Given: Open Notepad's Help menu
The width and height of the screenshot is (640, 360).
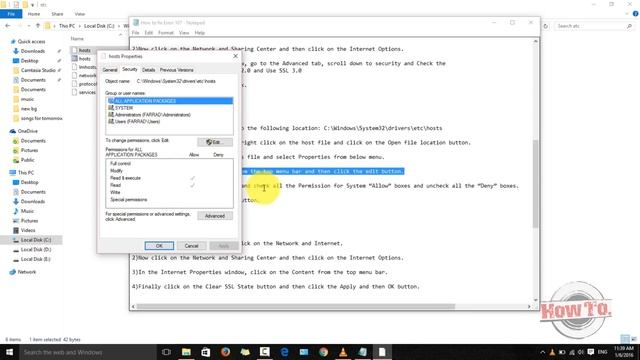Looking at the screenshot, I should click(x=200, y=33).
